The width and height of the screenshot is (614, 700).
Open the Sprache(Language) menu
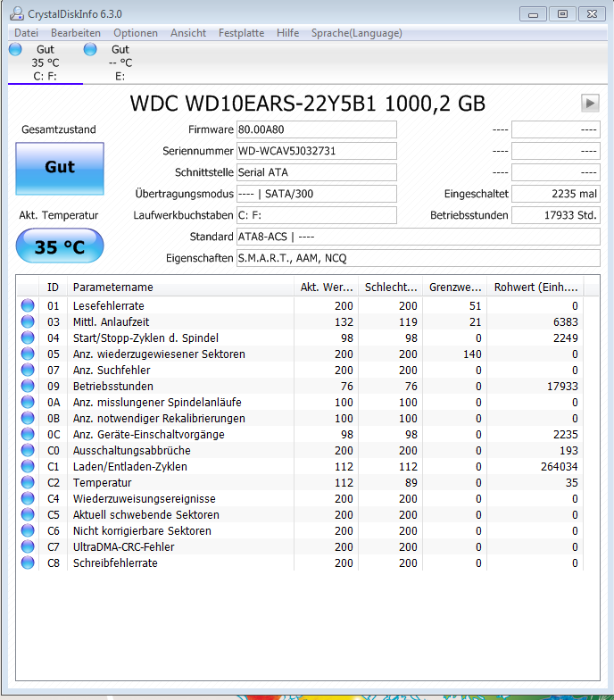(357, 33)
